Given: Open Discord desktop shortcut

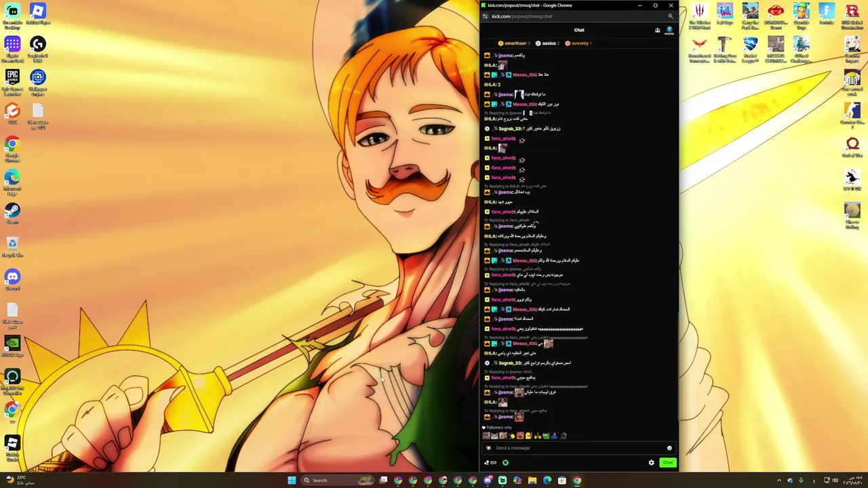Looking at the screenshot, I should point(12,280).
